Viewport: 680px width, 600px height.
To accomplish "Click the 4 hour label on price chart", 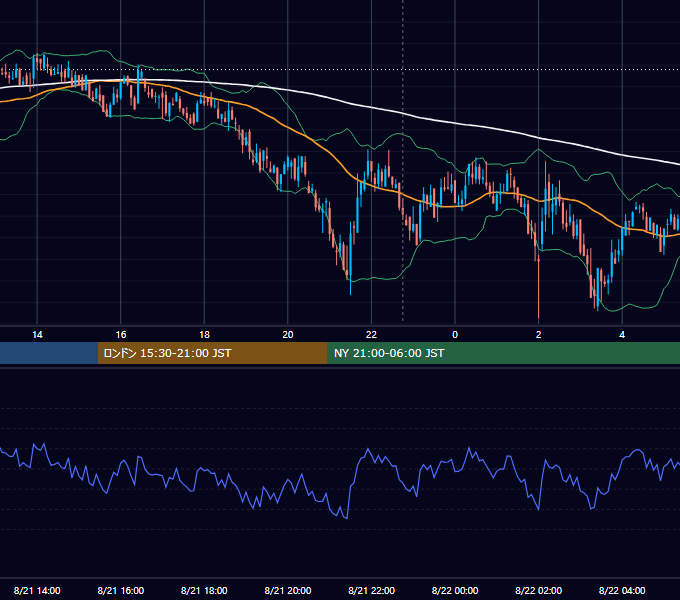I will (x=622, y=335).
